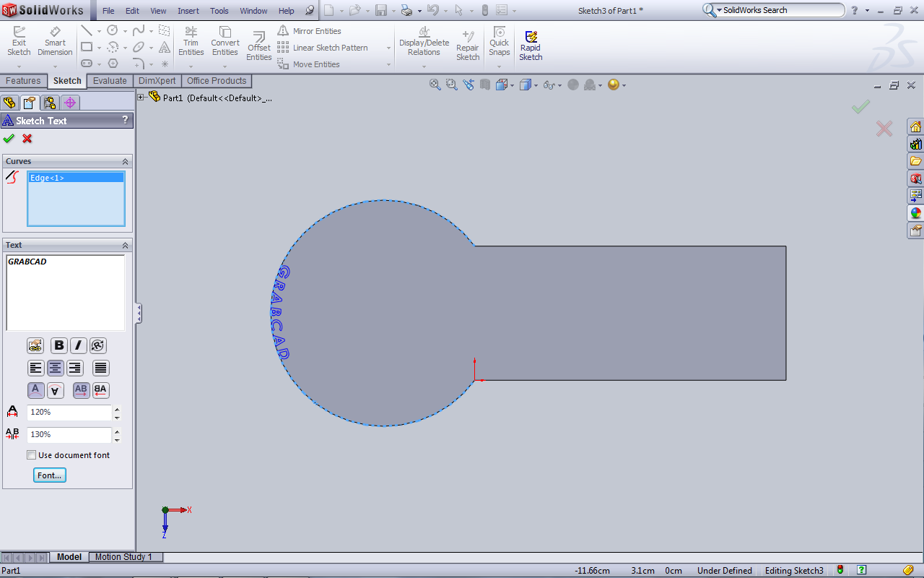Toggle Bold text formatting

tap(59, 346)
